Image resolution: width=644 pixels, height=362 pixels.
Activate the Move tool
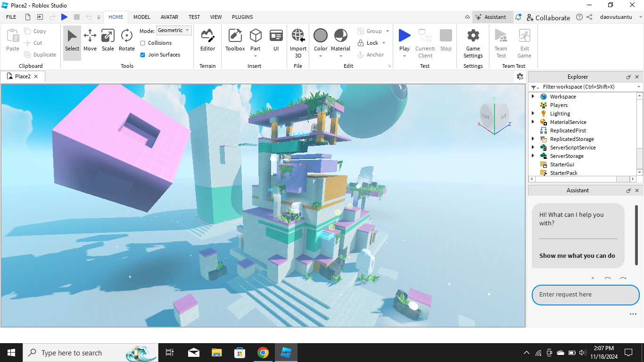[90, 41]
